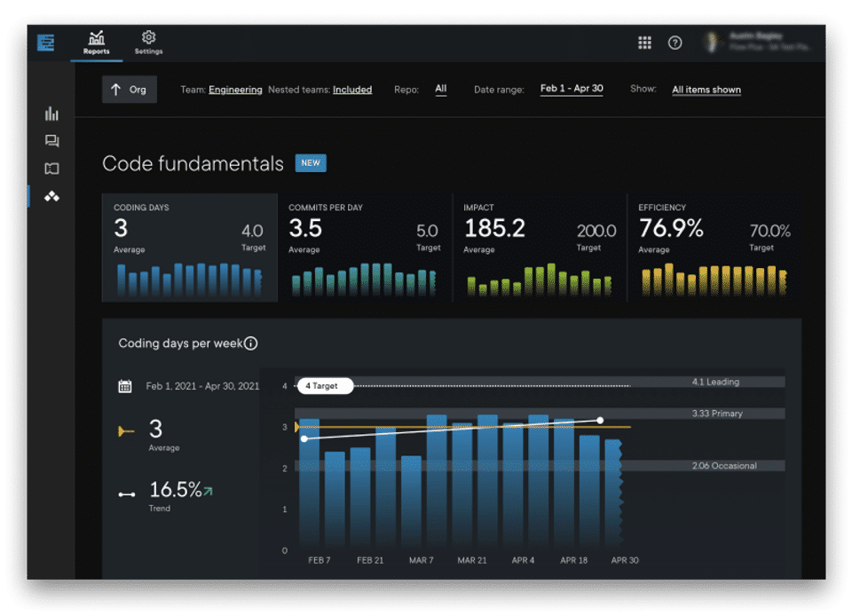Open the Reports tab

96,43
